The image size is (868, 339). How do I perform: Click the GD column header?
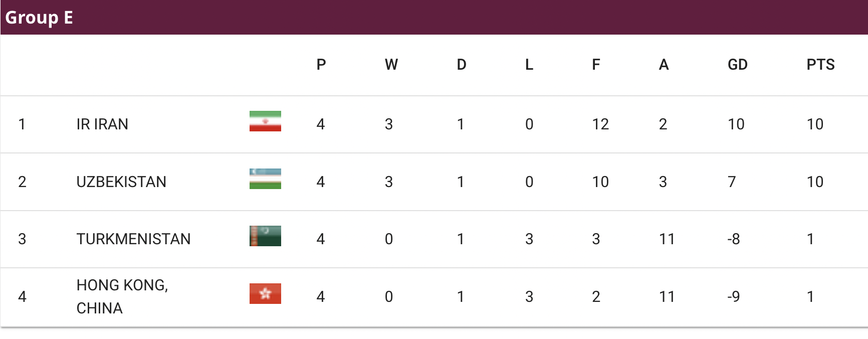click(737, 64)
